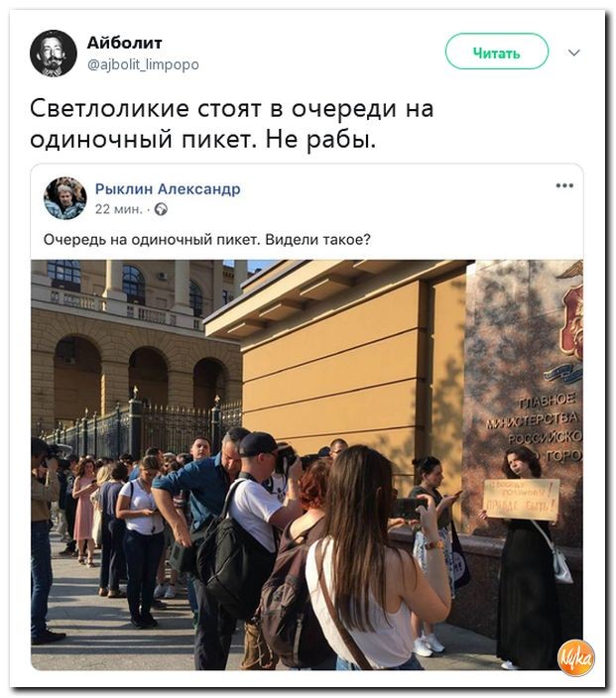Screen dimensions: 616x698
Task: Open the attached queue photo
Action: pos(307,464)
